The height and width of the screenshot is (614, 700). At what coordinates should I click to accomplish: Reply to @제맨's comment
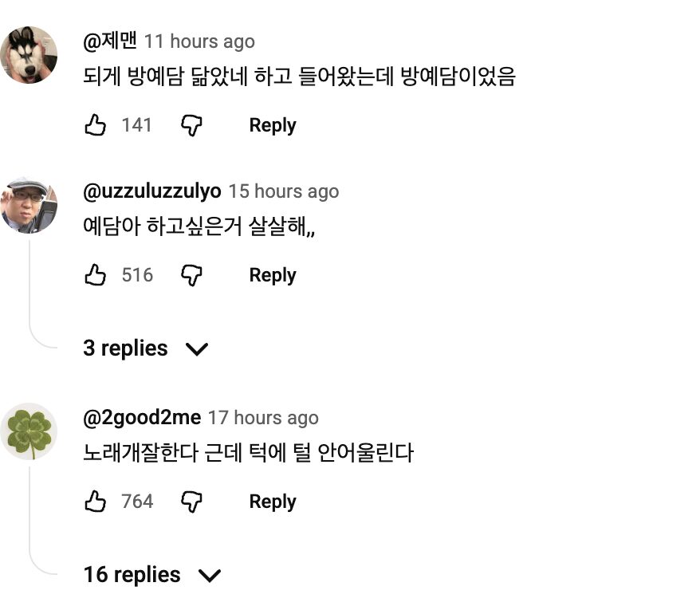(x=272, y=125)
